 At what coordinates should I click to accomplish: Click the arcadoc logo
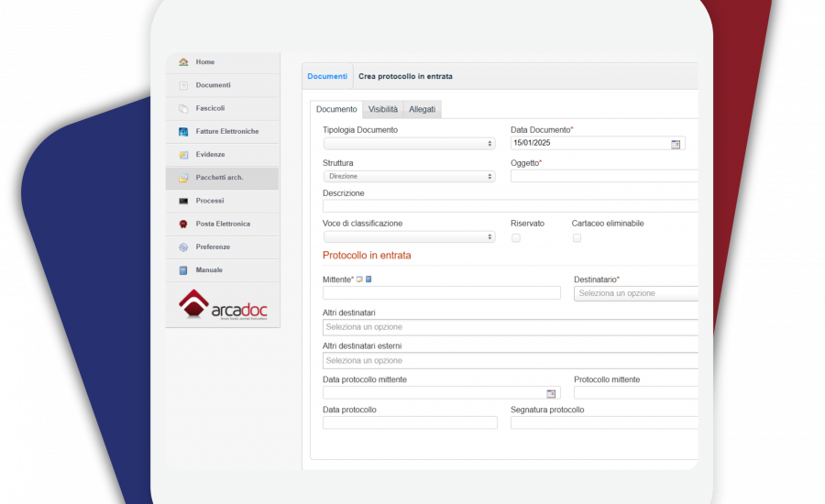tap(223, 304)
